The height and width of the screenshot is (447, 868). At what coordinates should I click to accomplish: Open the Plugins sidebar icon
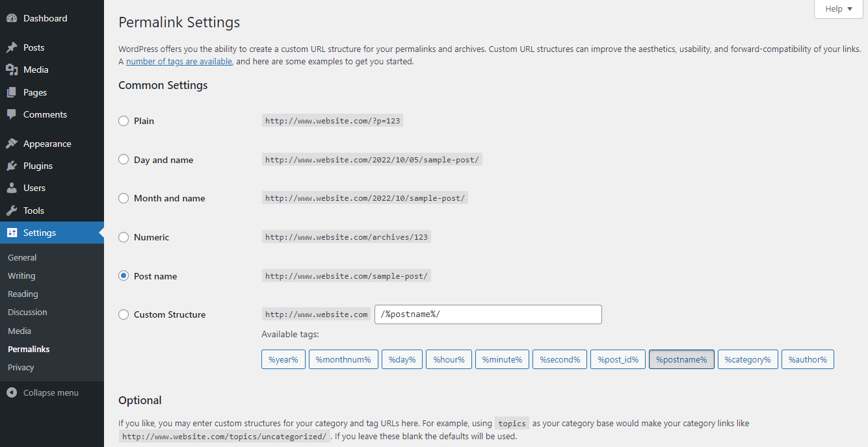click(12, 166)
